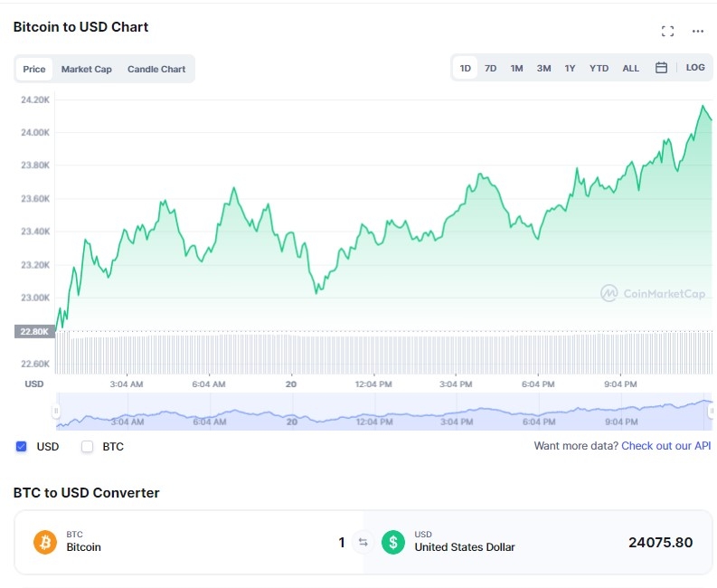The image size is (717, 588).
Task: Open the Check out our API link
Action: coord(665,446)
